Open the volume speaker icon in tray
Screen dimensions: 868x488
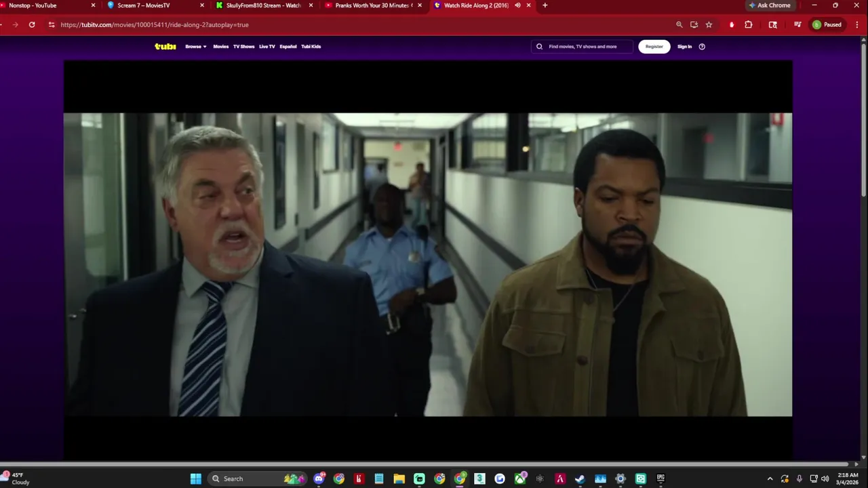pos(825,479)
